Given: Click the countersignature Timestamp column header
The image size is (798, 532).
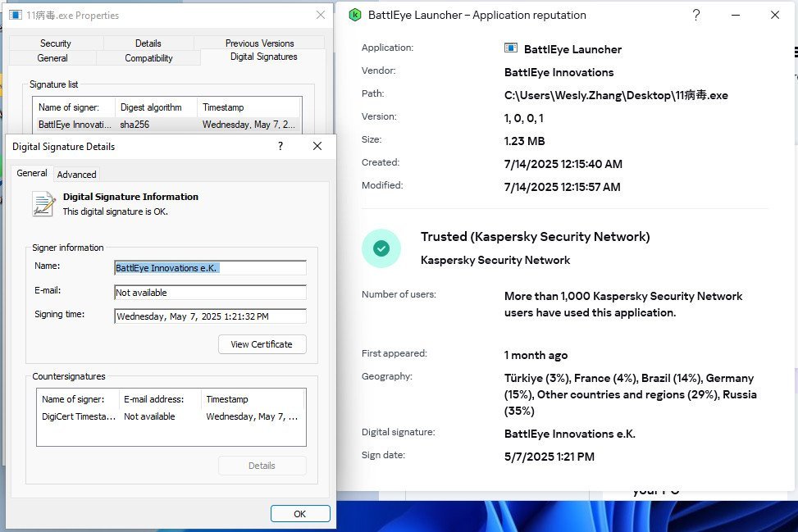Looking at the screenshot, I should pyautogui.click(x=253, y=399).
